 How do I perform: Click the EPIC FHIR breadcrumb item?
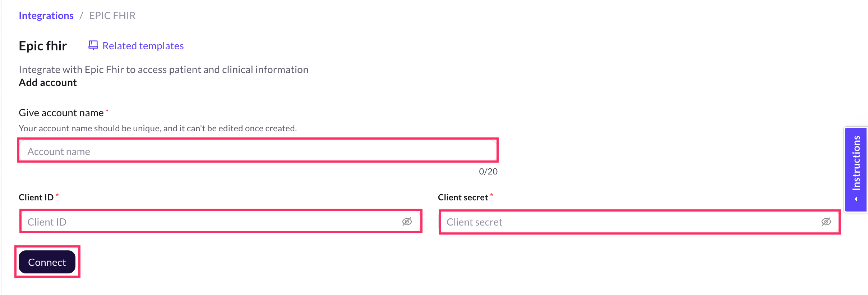coord(112,15)
